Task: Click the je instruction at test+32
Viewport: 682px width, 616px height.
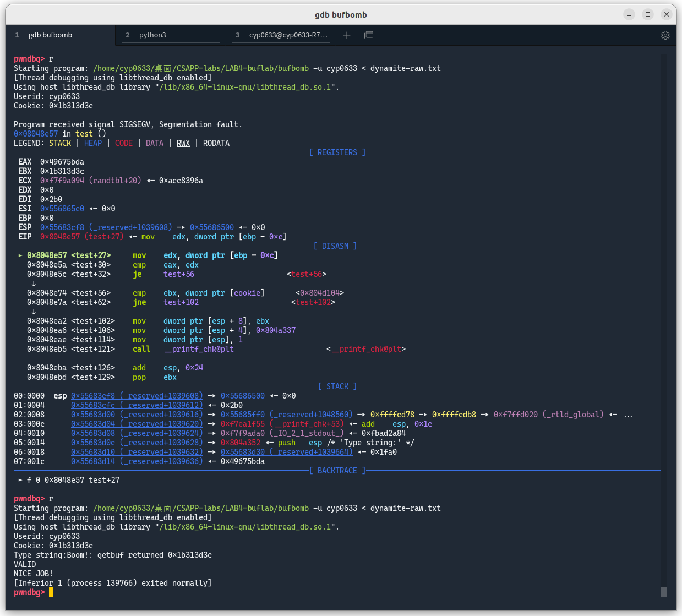Action: pos(137,274)
